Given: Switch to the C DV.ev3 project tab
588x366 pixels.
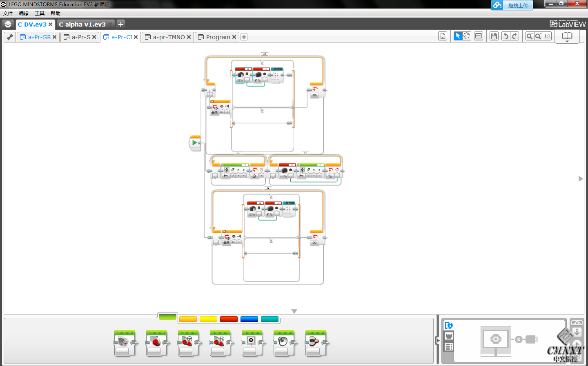Looking at the screenshot, I should point(32,25).
